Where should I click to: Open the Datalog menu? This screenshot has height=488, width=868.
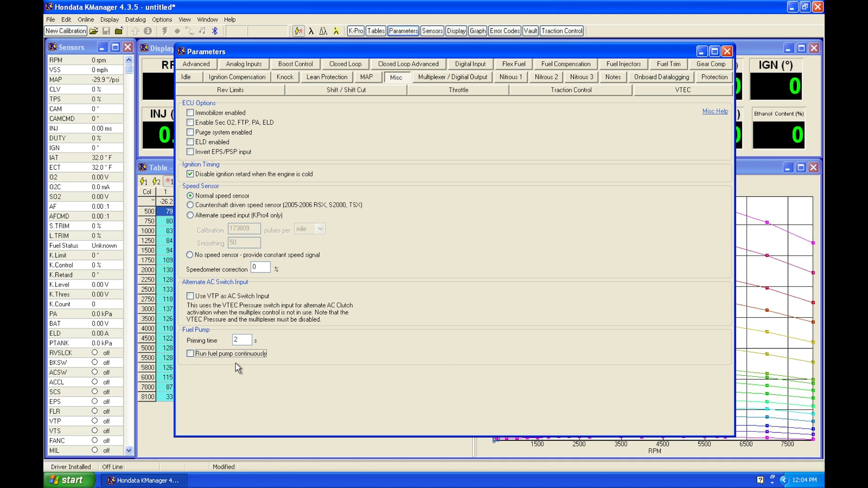135,19
